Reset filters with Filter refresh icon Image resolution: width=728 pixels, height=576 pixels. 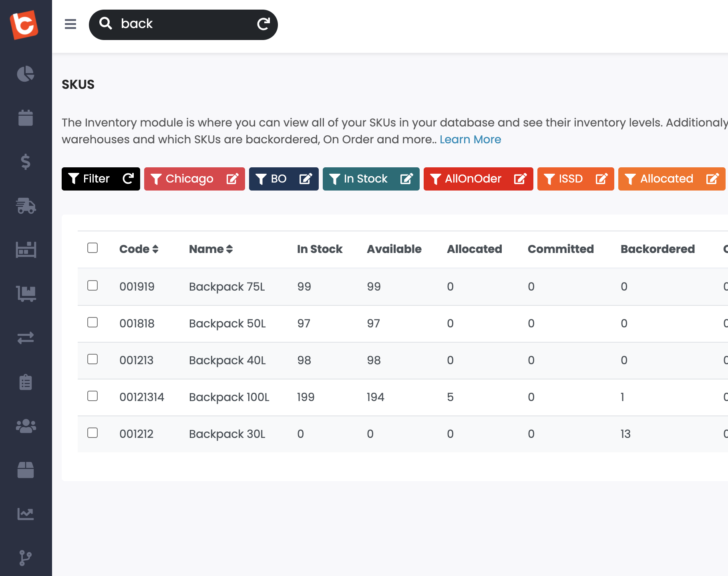click(x=128, y=179)
